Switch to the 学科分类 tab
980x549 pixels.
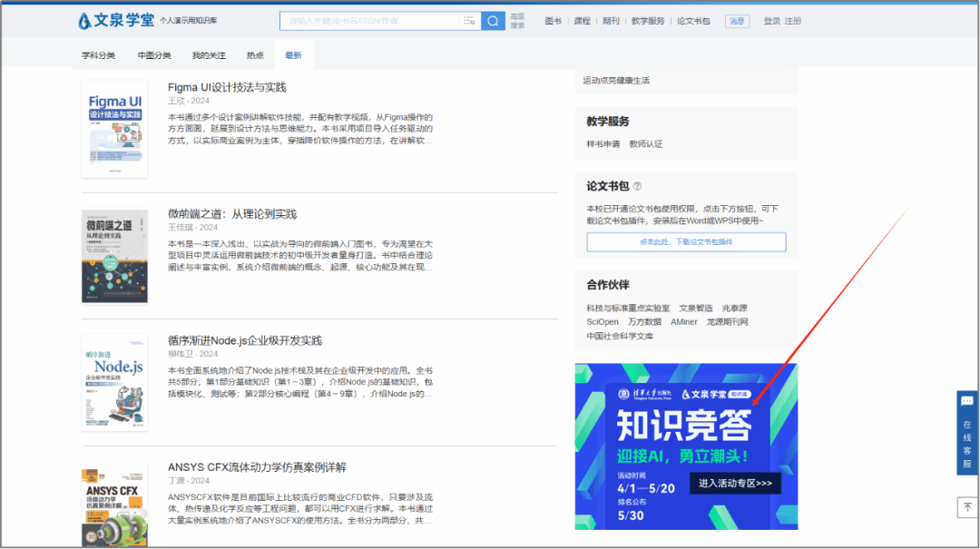click(99, 55)
